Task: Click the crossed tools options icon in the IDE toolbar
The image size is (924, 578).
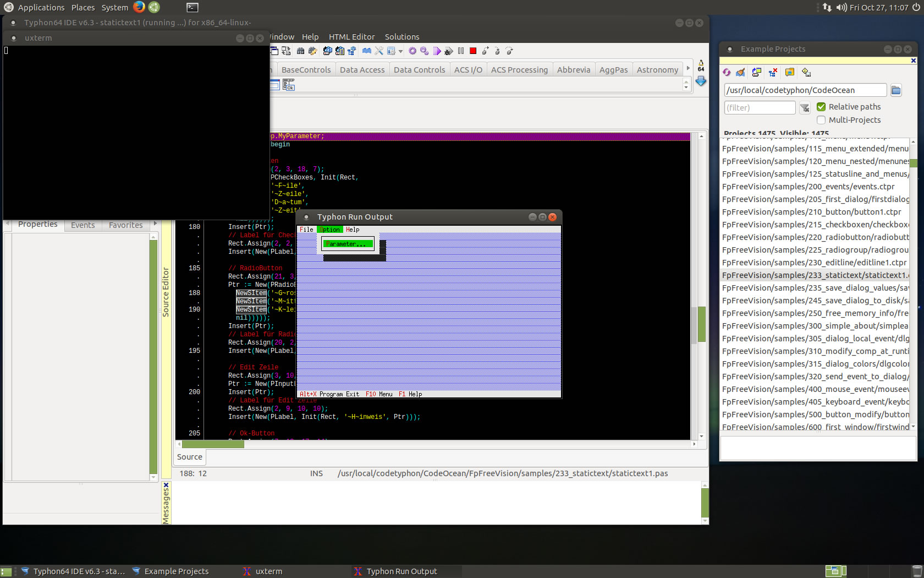Action: click(x=379, y=51)
